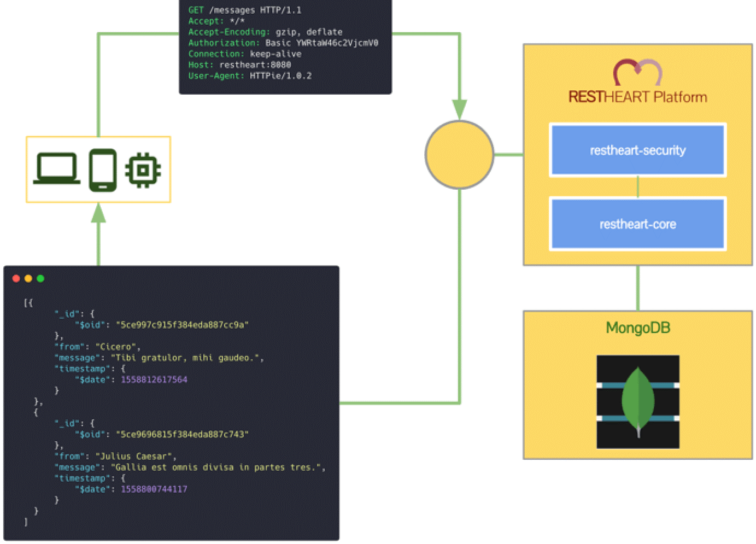Viewport: 756px width, 544px height.
Task: Select the restheart-core box
Action: (638, 224)
